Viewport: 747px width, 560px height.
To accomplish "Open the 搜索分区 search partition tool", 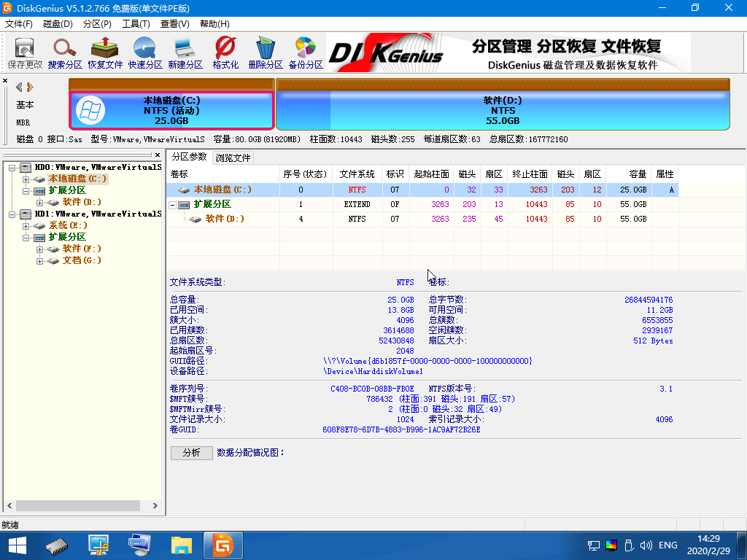I will tap(65, 53).
